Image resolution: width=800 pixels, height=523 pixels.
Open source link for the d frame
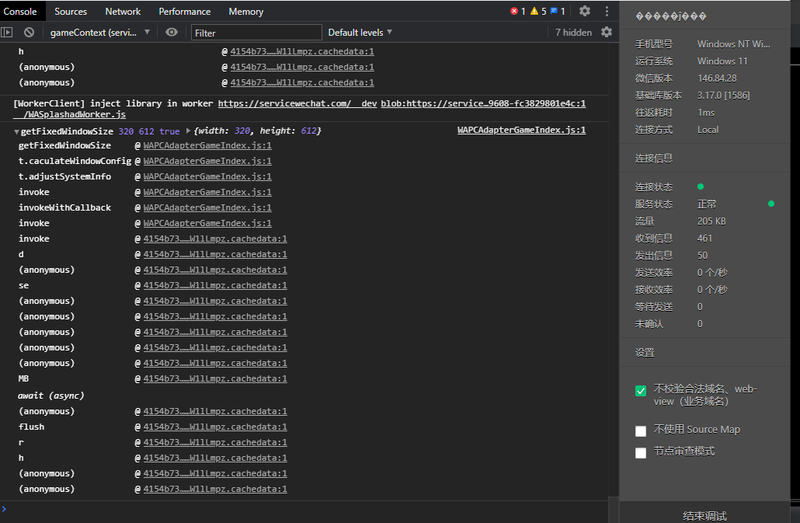pos(215,255)
